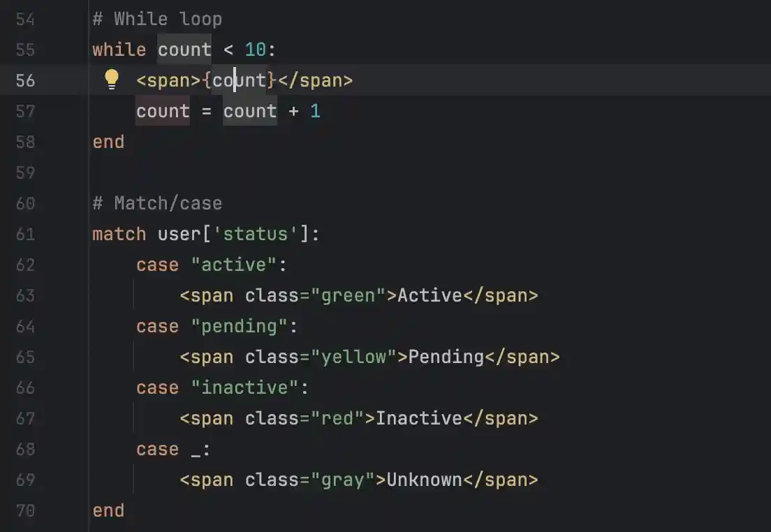This screenshot has width=771, height=532.
Task: Click the While loop comment text
Action: click(x=157, y=19)
